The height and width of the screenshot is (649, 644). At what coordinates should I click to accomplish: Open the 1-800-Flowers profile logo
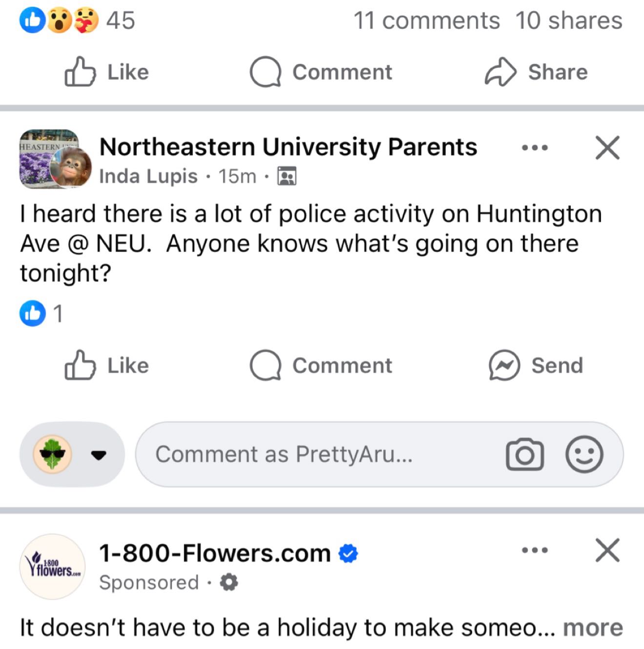pos(52,567)
